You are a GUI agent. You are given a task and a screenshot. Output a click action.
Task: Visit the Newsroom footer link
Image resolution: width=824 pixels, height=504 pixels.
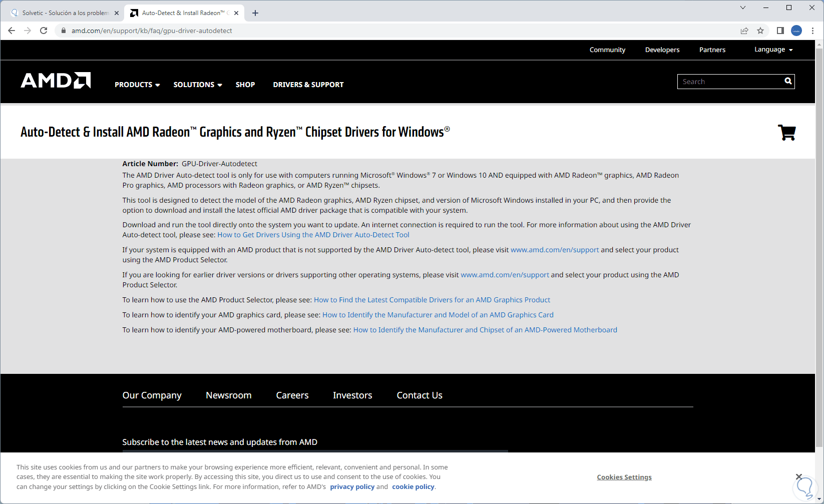[229, 395]
